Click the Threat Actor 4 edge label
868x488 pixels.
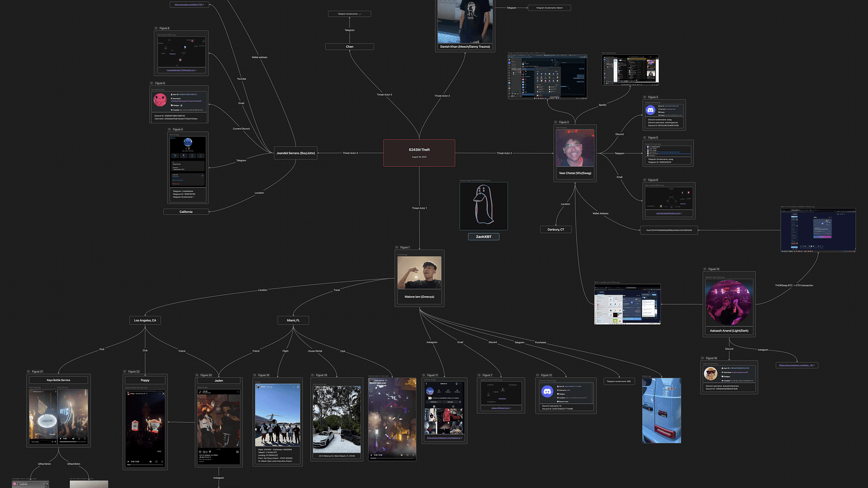(x=350, y=153)
